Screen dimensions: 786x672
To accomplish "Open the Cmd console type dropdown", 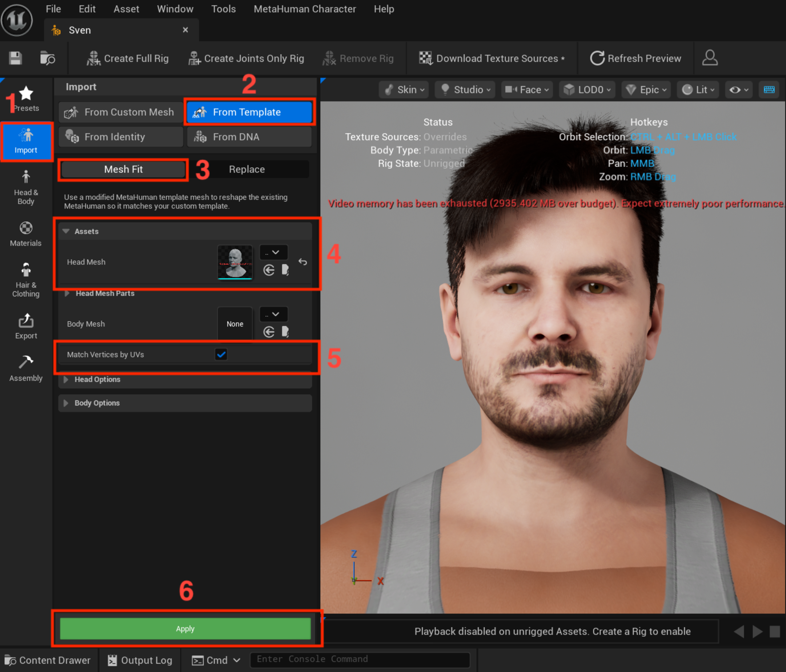I will click(x=216, y=660).
